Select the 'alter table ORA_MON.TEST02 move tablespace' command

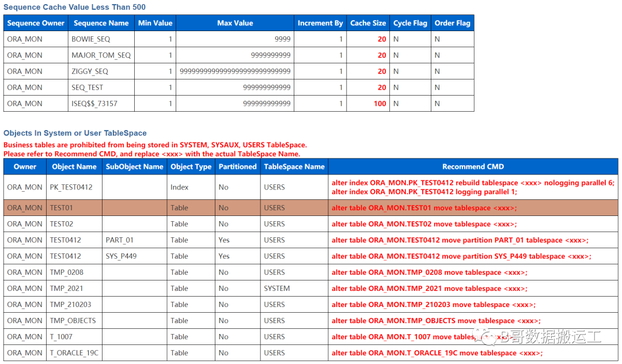(x=424, y=225)
